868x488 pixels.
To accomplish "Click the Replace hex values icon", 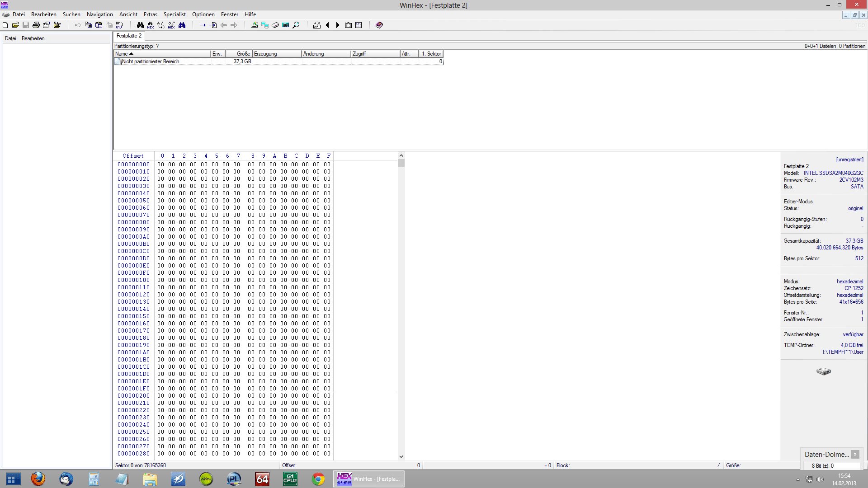I will point(171,25).
